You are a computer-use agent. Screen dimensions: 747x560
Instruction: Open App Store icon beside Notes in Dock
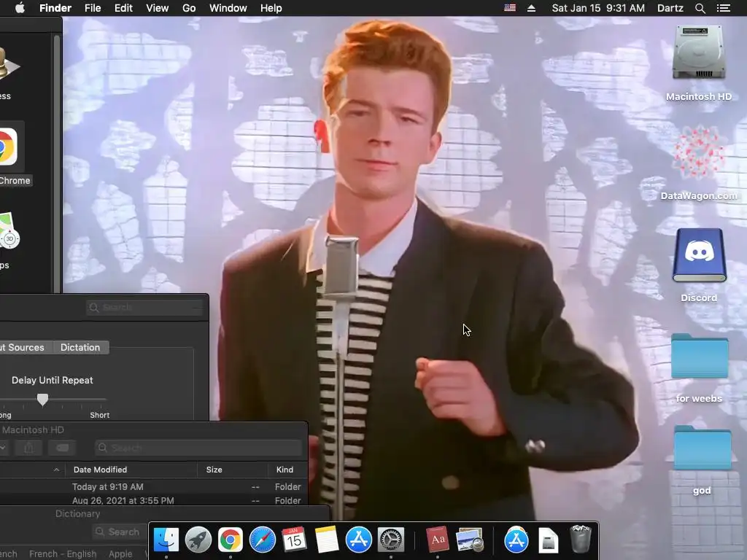[359, 540]
